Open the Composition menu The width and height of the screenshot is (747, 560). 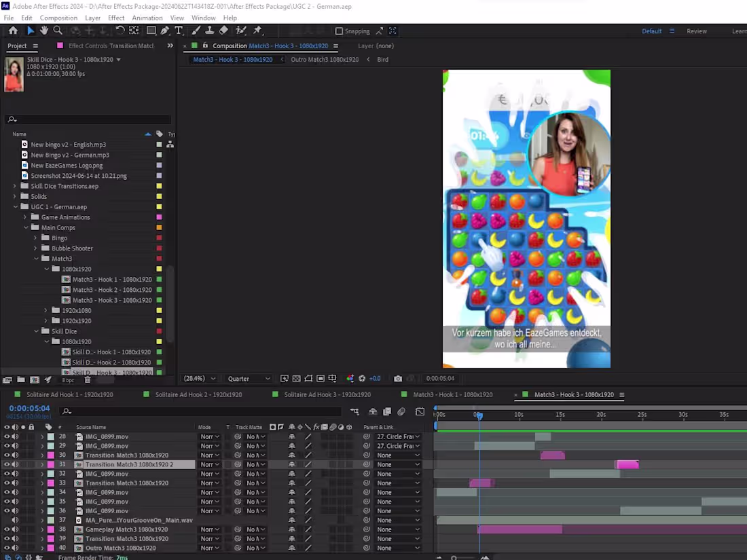point(58,18)
